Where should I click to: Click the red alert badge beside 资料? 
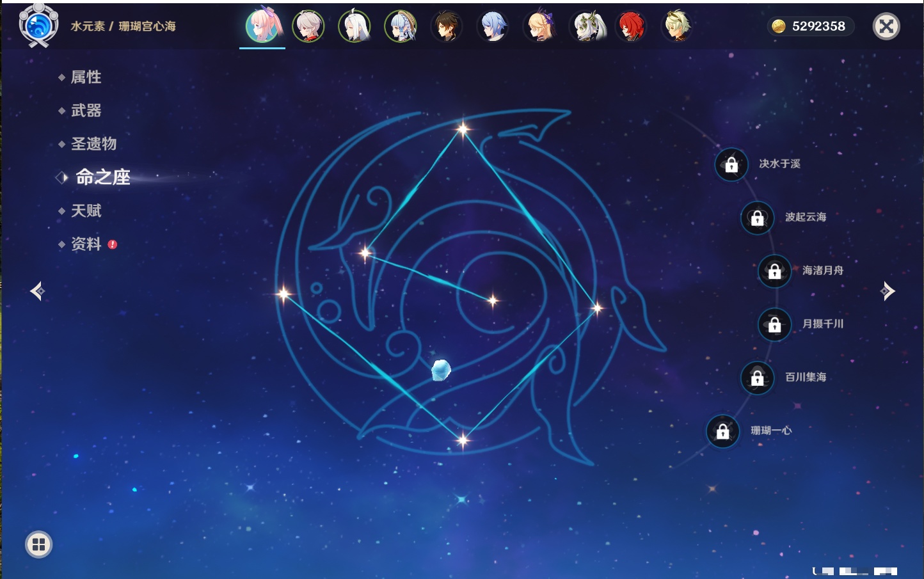point(113,244)
